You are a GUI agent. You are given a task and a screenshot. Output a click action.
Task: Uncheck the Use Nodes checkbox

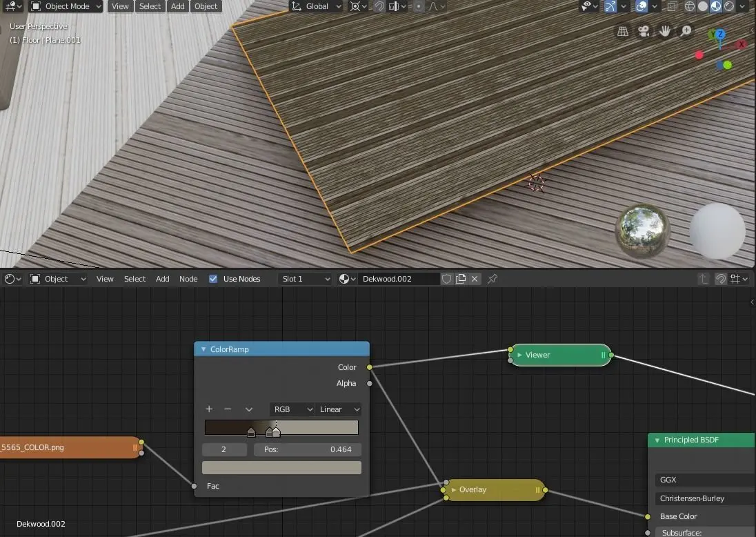213,279
